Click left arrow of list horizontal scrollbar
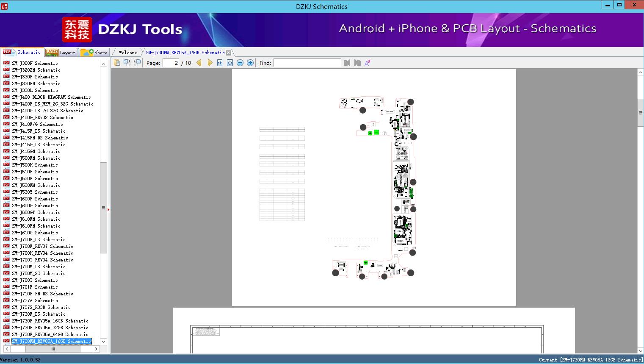644x364 pixels. (7, 349)
